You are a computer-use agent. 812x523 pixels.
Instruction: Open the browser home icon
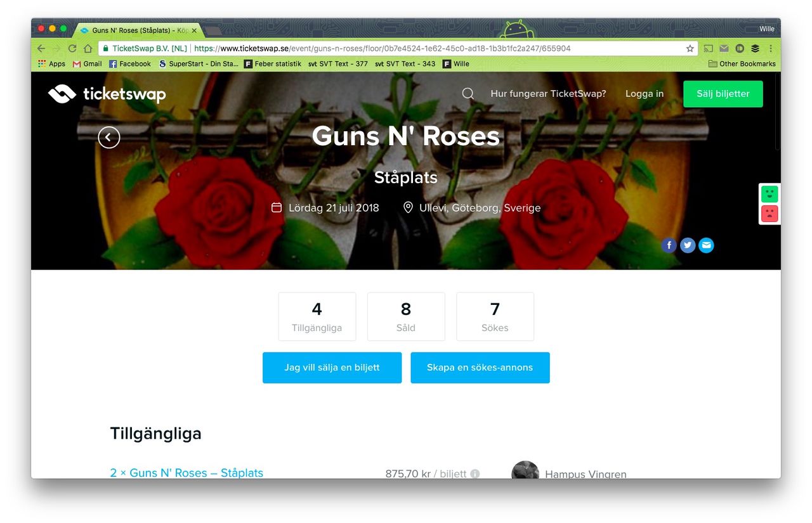tap(88, 48)
